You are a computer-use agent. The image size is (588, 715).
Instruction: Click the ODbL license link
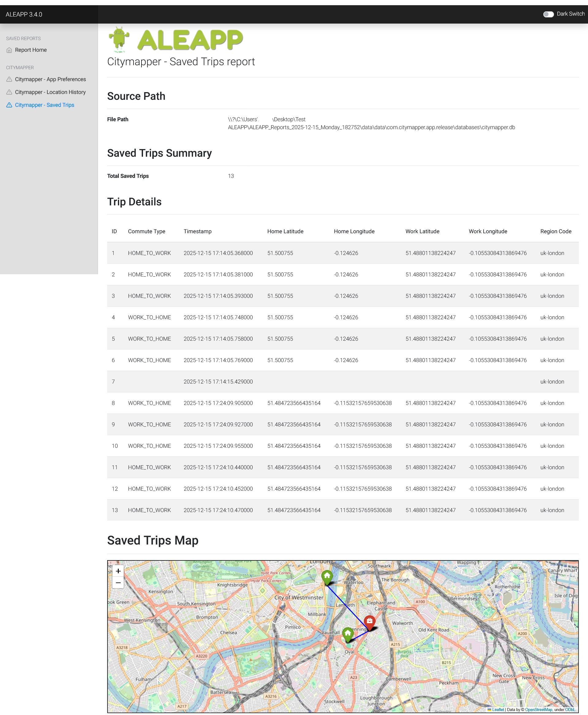point(570,709)
